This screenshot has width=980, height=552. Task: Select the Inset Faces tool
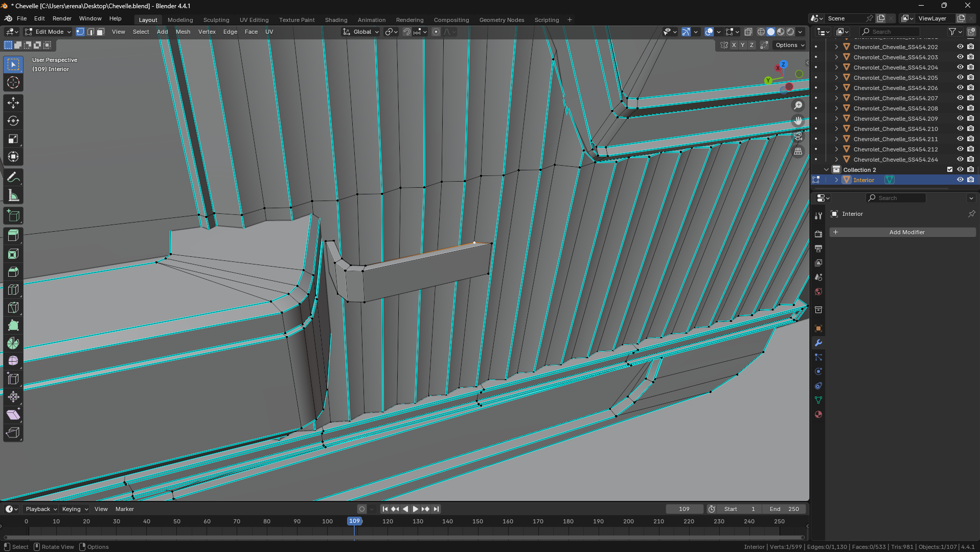13,254
